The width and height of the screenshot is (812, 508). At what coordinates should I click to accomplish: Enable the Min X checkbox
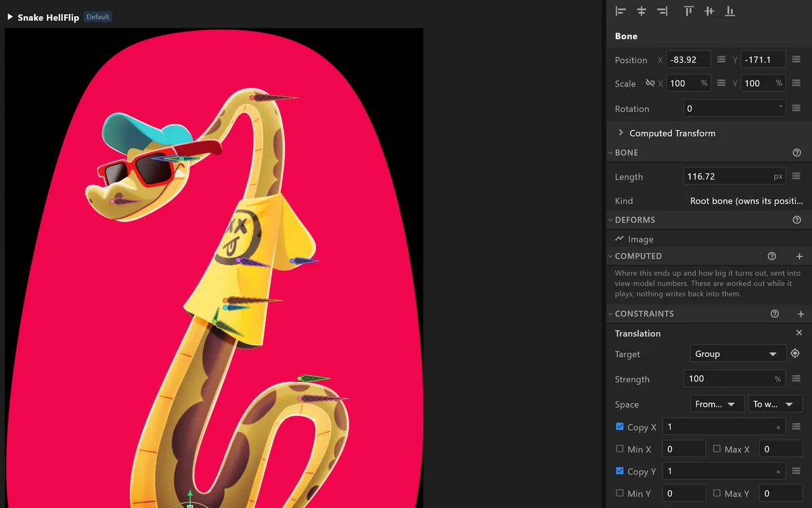(620, 449)
